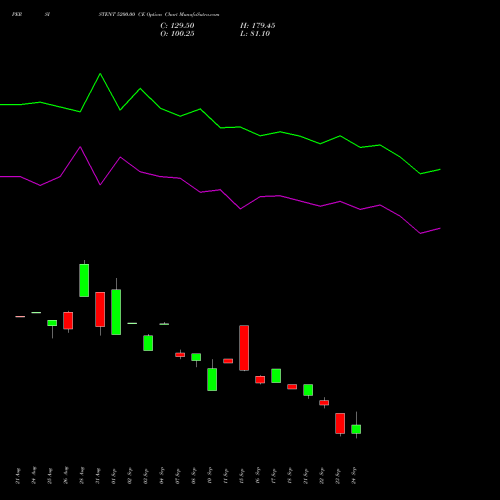
Task: Click the low price value L: 81.10
Action: point(255,34)
